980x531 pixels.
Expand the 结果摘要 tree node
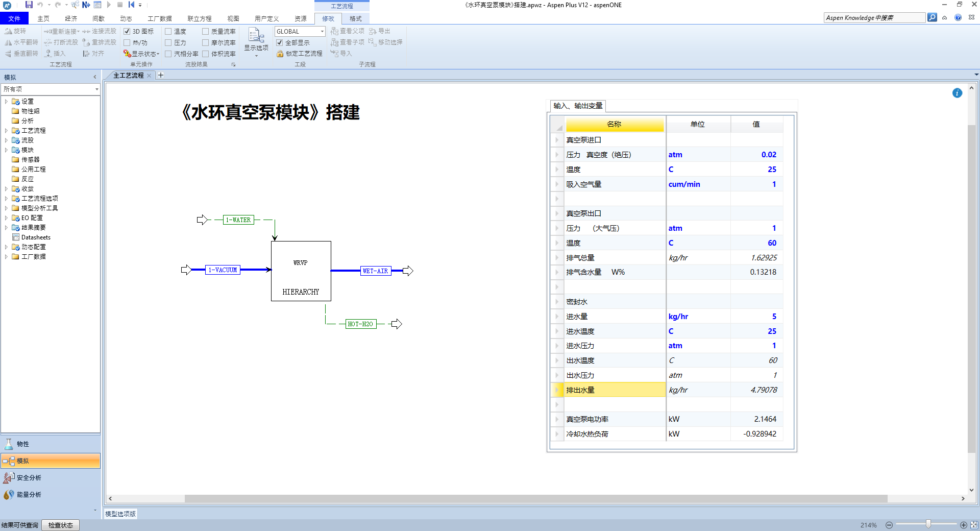point(6,228)
